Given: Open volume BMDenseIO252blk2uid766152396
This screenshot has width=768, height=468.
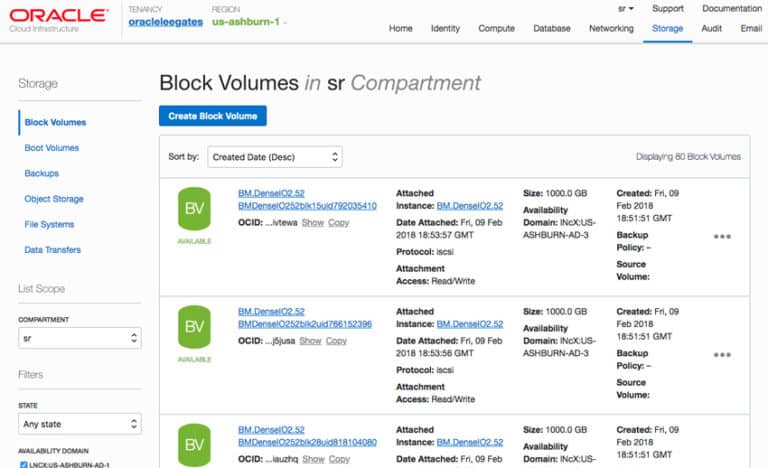Looking at the screenshot, I should (x=305, y=324).
